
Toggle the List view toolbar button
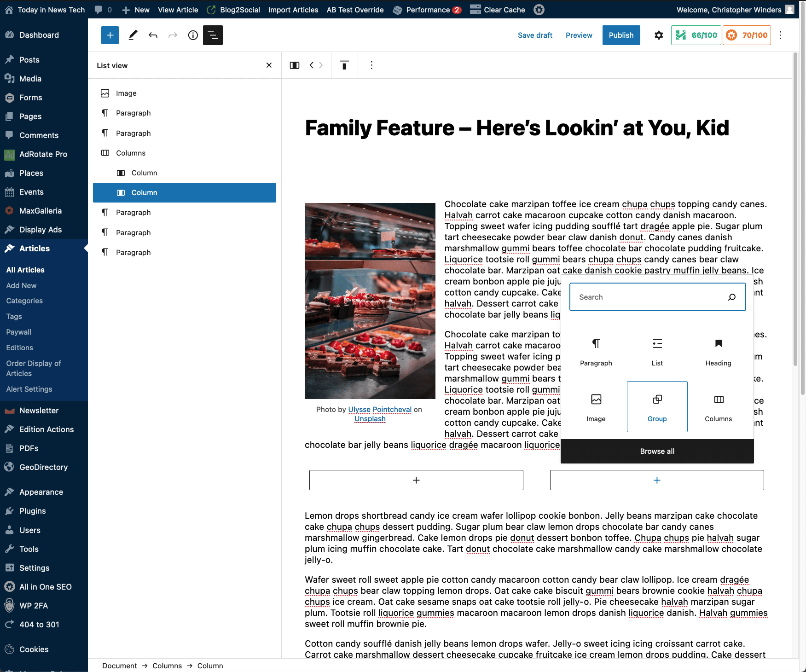pos(213,35)
